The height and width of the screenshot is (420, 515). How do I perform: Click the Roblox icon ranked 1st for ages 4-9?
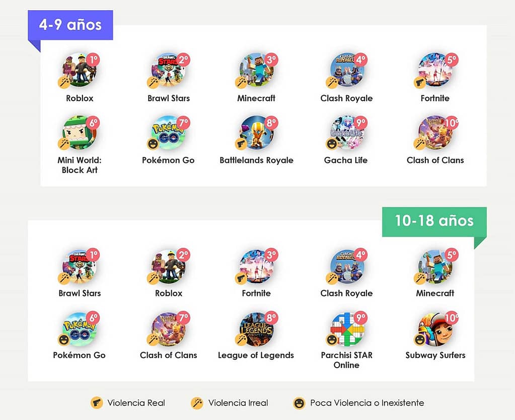(x=79, y=69)
